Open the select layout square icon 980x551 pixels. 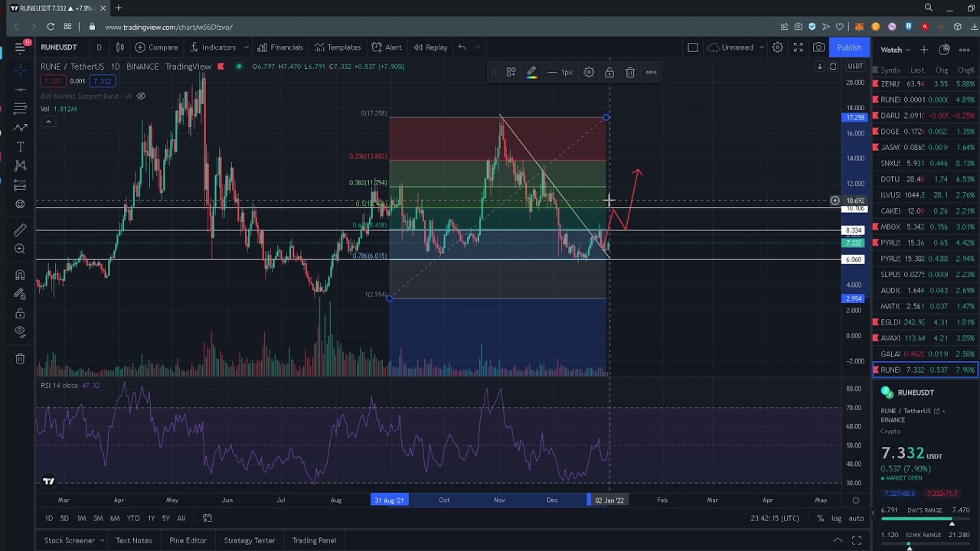click(693, 47)
